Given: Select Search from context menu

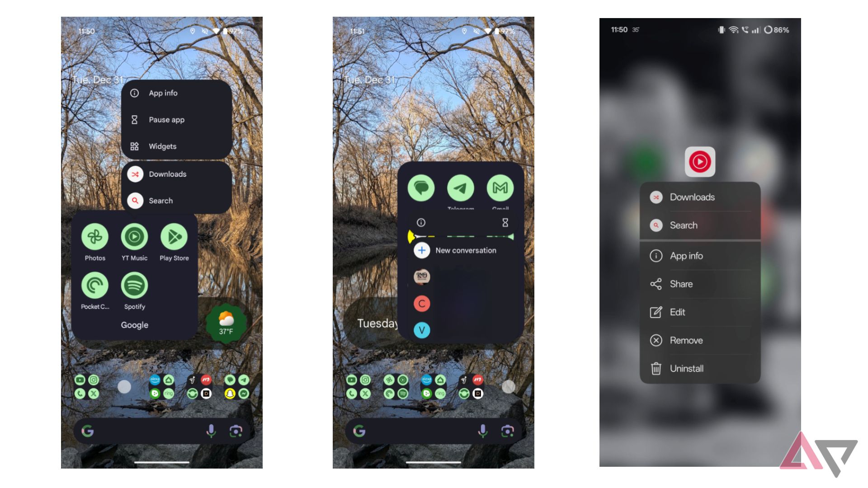Looking at the screenshot, I should (x=161, y=201).
